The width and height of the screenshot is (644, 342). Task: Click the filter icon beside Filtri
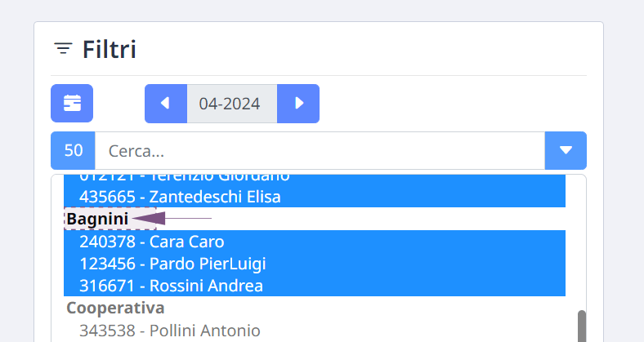coord(63,49)
